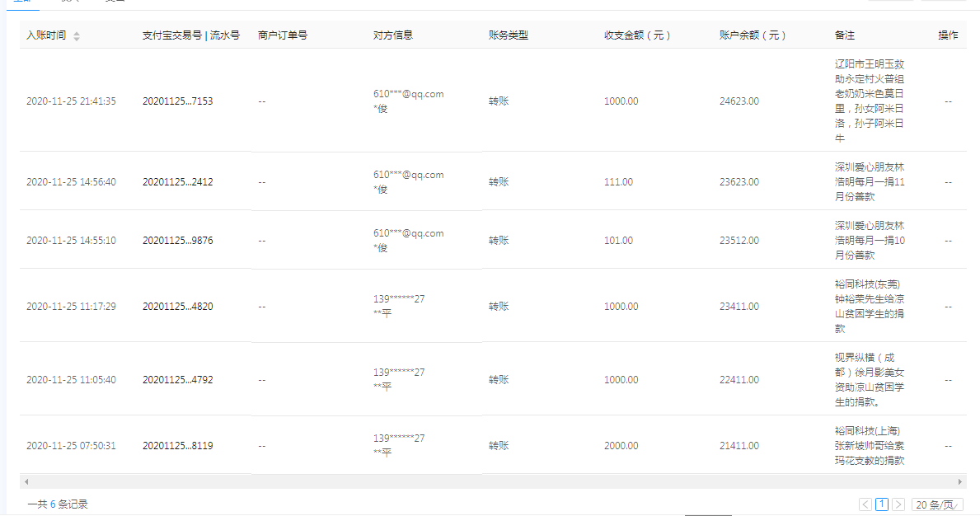Click the 6 in the record count
Viewport: 980px width, 516px height.
[x=53, y=504]
